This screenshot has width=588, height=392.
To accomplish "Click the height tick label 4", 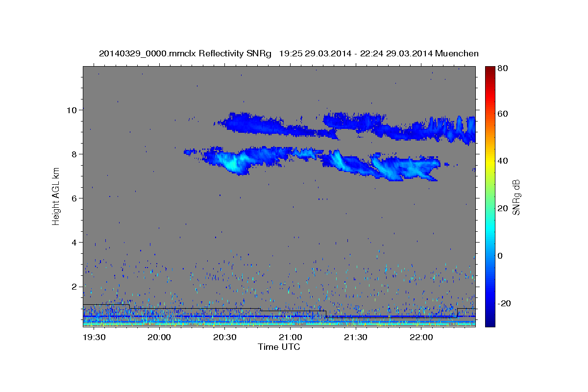I will click(75, 243).
